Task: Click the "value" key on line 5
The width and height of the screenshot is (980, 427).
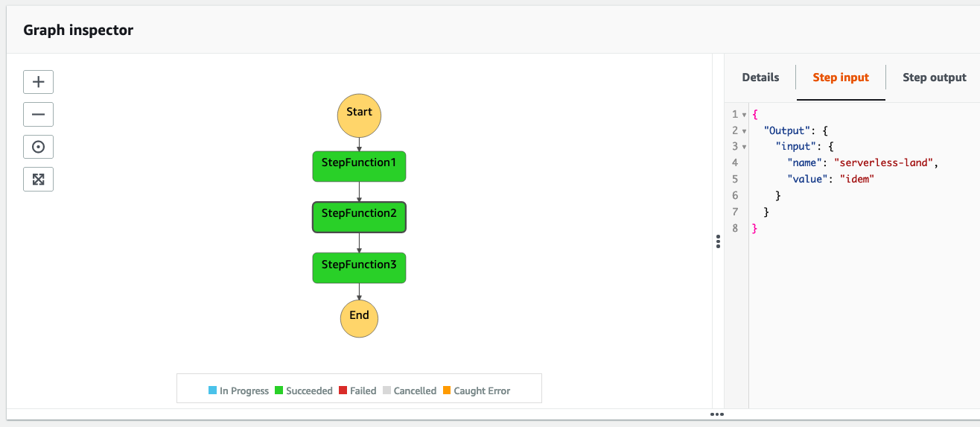Action: point(807,179)
